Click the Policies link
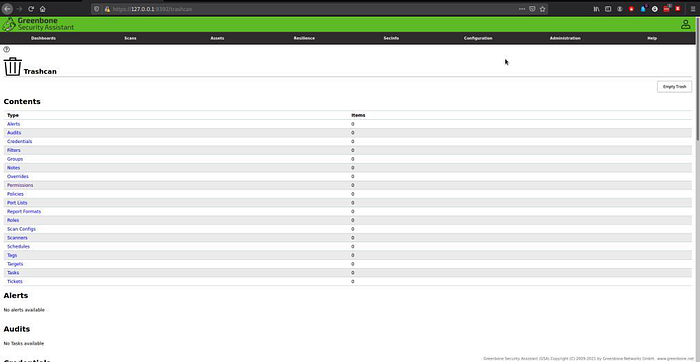This screenshot has height=362, width=700. click(x=15, y=194)
